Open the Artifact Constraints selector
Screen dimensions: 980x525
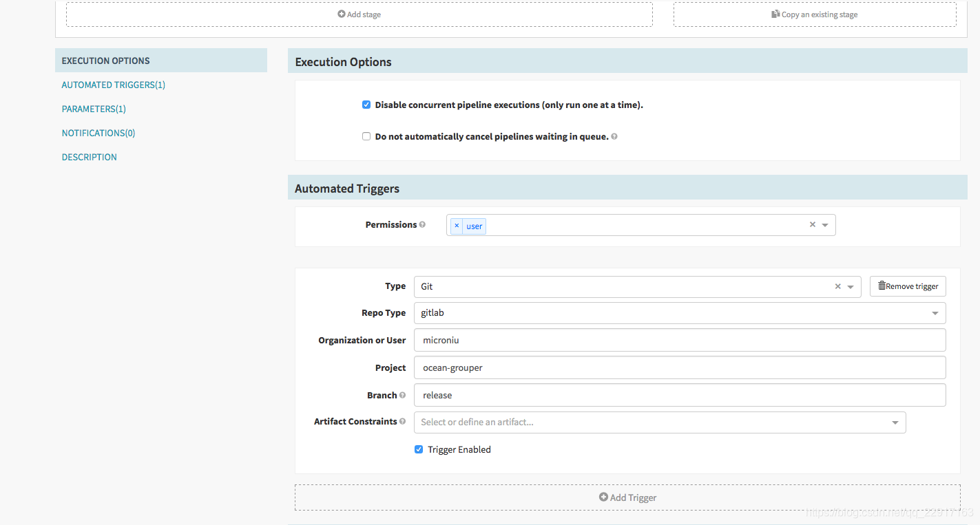[660, 422]
